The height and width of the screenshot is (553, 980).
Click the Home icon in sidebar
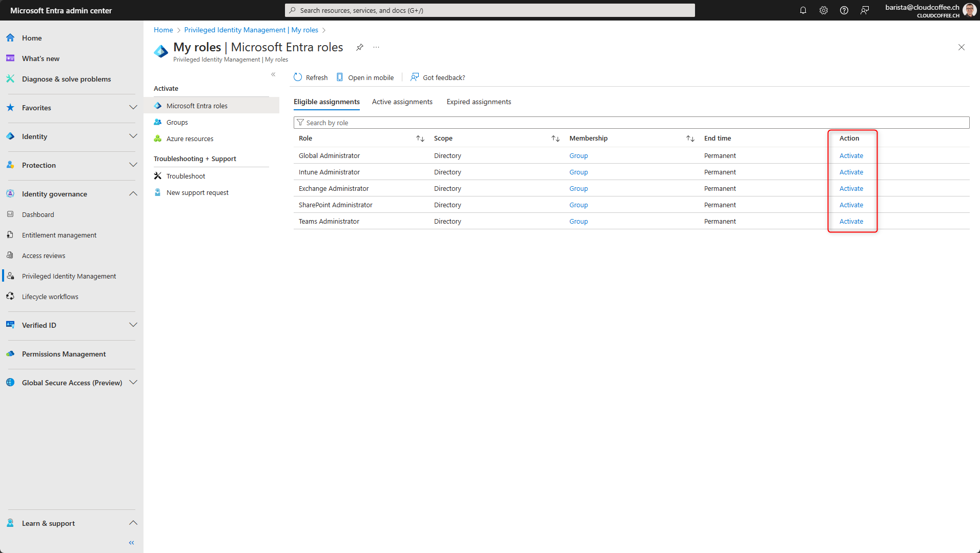[10, 38]
